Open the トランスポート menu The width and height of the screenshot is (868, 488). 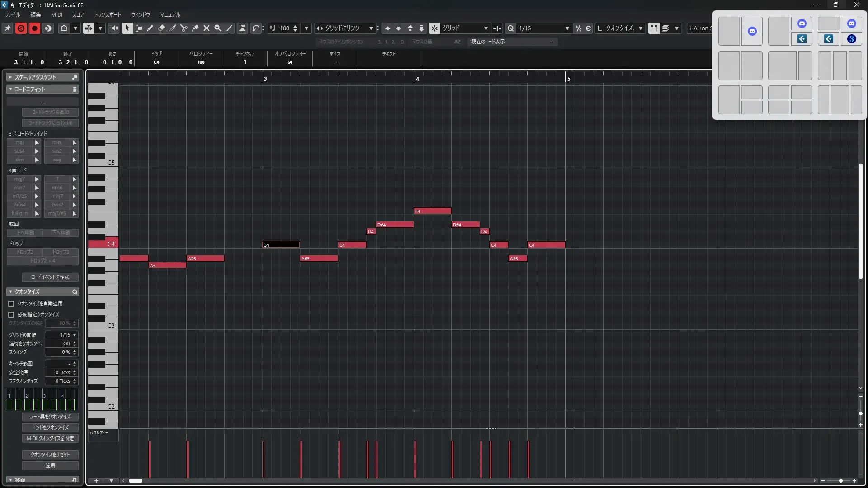pyautogui.click(x=107, y=14)
